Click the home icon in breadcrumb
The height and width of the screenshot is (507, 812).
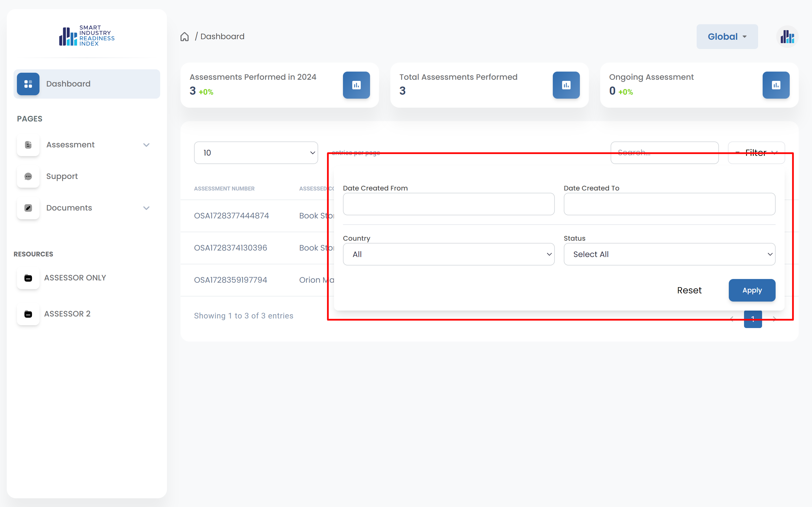click(184, 37)
